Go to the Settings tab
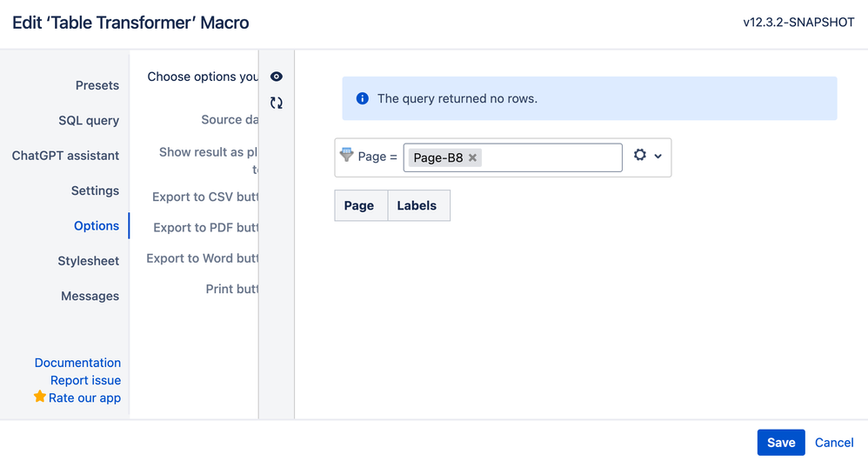 pyautogui.click(x=95, y=191)
